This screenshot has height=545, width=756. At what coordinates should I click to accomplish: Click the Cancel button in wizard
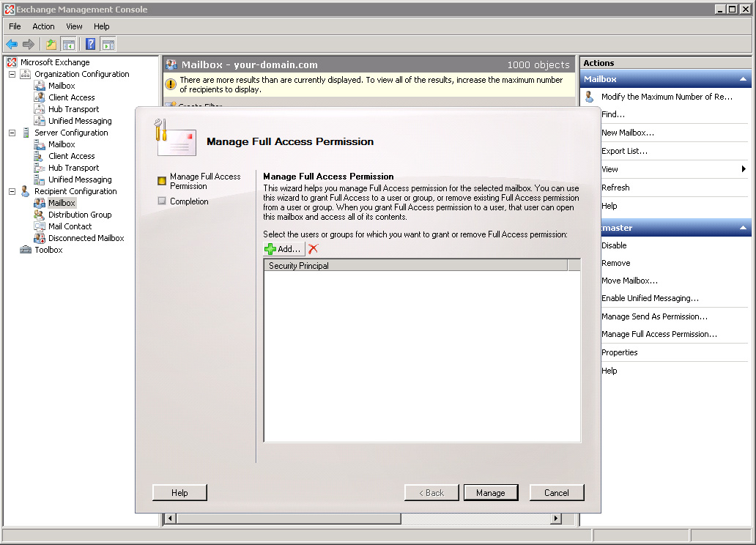[557, 492]
